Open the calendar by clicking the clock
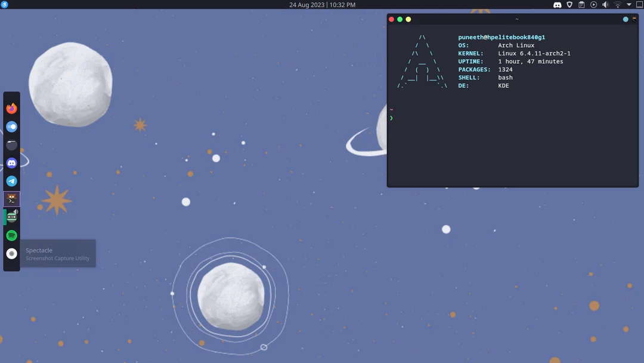The width and height of the screenshot is (644, 363). (321, 4)
